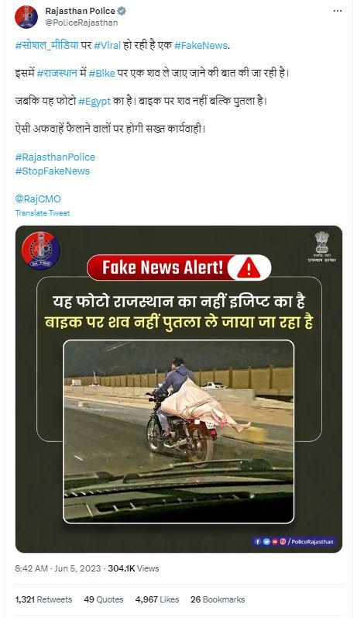Open the #Viral hashtag link

107,45
